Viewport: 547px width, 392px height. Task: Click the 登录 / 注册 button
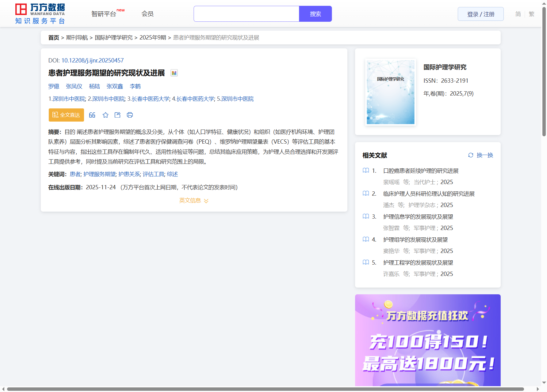click(480, 14)
